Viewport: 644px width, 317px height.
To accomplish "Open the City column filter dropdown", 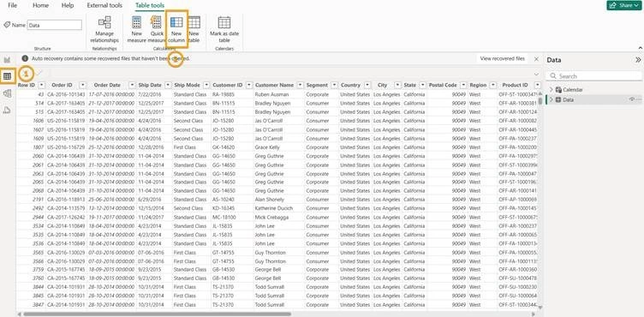I will point(397,85).
